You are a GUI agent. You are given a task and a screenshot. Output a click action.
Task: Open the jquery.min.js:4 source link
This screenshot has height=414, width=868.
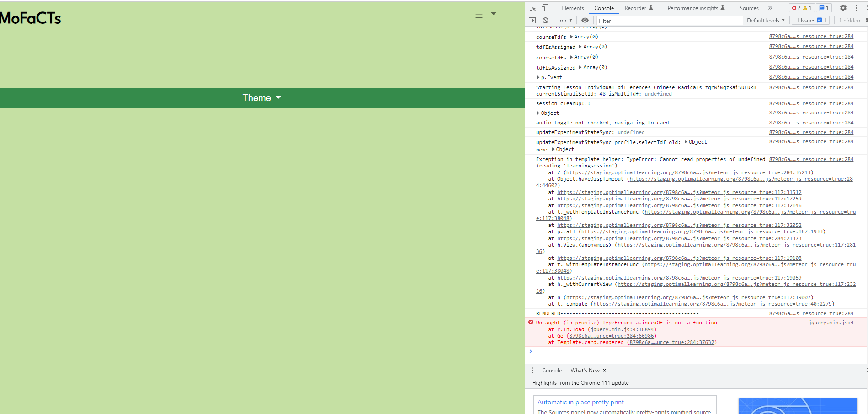pyautogui.click(x=831, y=323)
